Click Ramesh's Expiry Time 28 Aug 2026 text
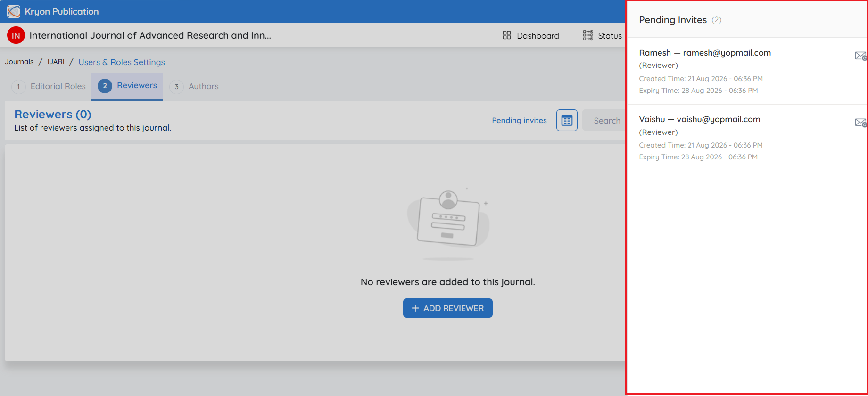The width and height of the screenshot is (868, 396). [698, 91]
